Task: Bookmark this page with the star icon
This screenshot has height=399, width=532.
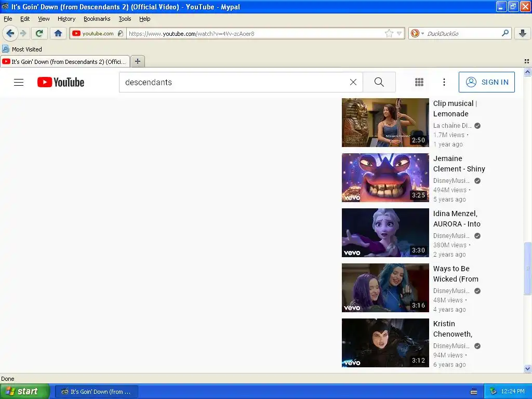Action: pyautogui.click(x=389, y=33)
